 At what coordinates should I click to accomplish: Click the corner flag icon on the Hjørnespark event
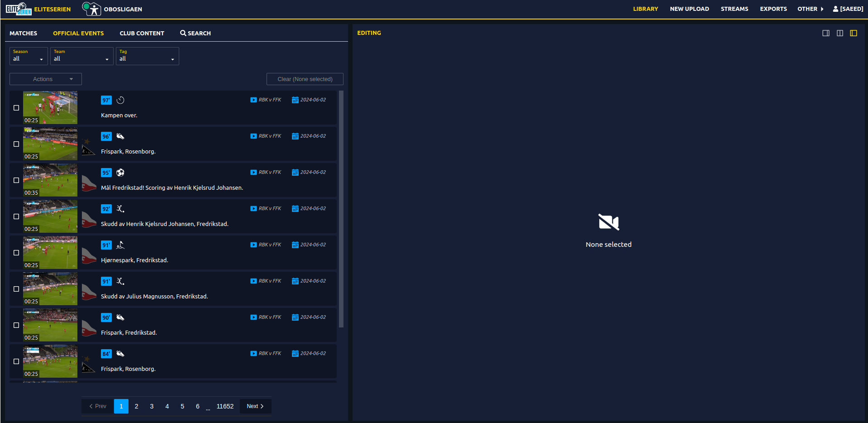[120, 245]
